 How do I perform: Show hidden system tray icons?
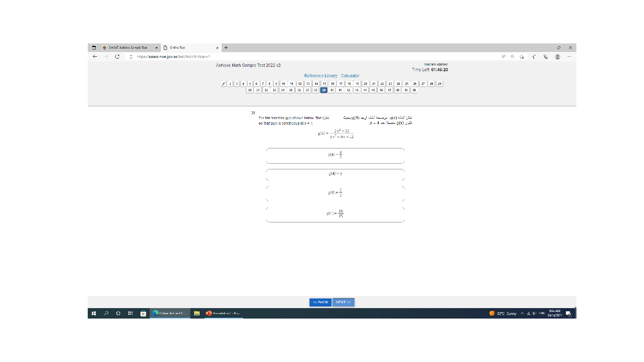(x=522, y=313)
